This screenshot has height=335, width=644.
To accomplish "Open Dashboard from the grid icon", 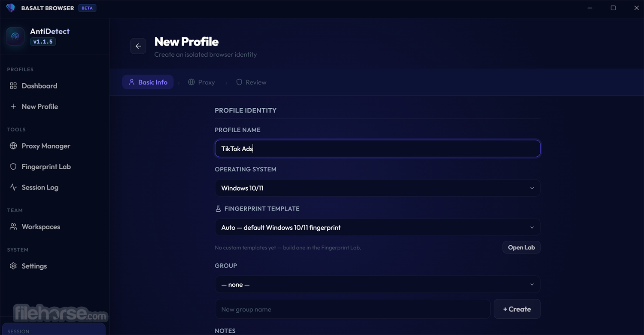I will point(13,86).
